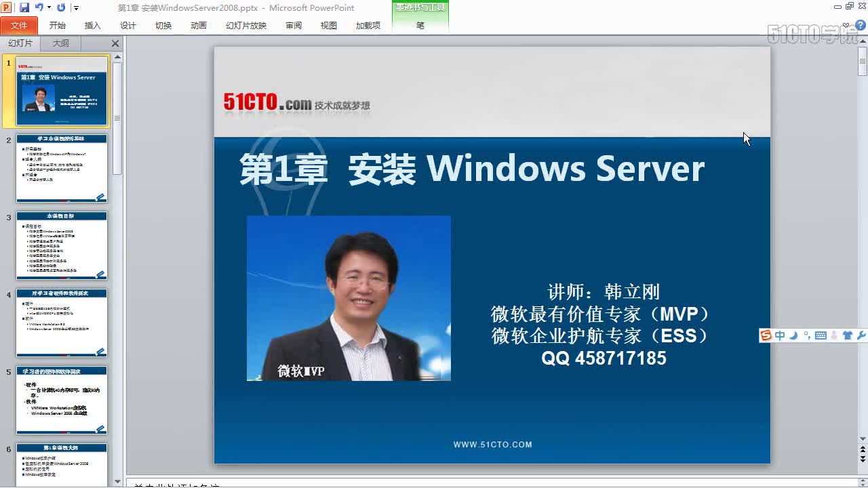
Task: Click the Sogou user account icon
Action: pyautogui.click(x=833, y=335)
